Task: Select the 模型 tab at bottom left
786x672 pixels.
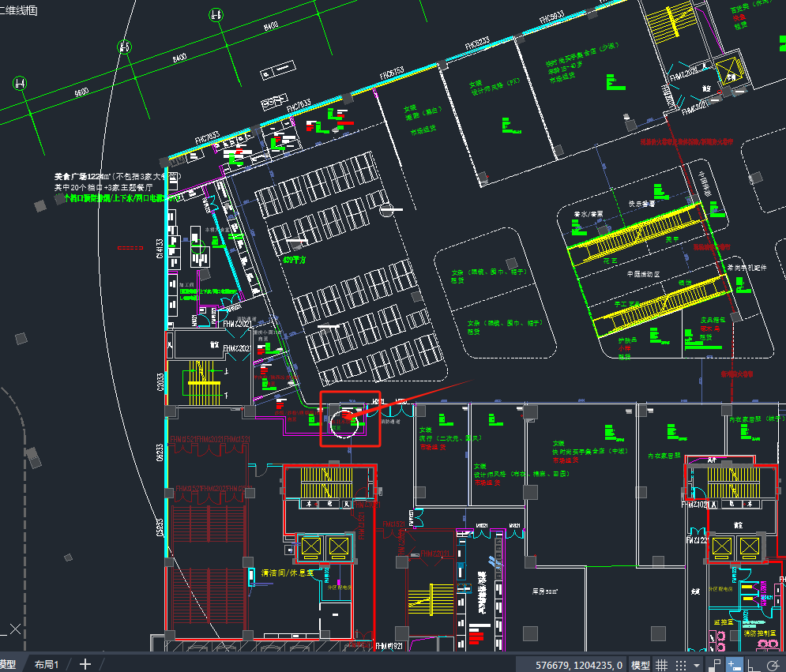Action: pos(8,664)
